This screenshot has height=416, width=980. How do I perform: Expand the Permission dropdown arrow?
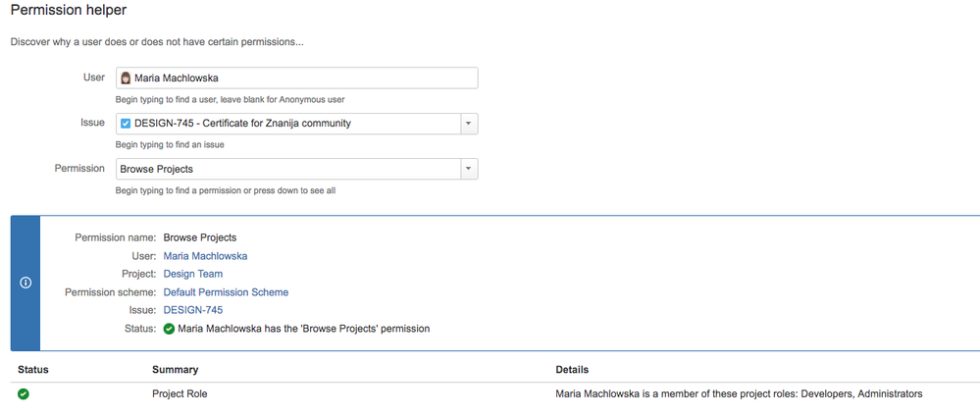point(469,169)
